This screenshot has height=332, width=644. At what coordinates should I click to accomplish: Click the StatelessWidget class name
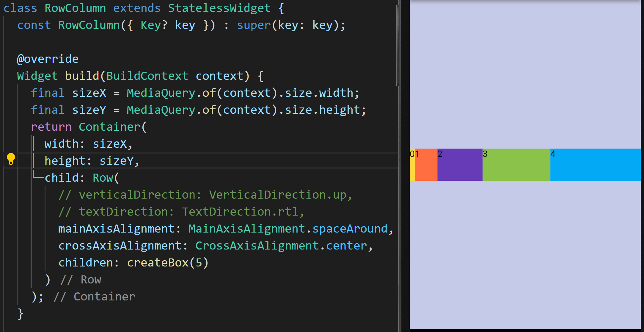click(219, 8)
